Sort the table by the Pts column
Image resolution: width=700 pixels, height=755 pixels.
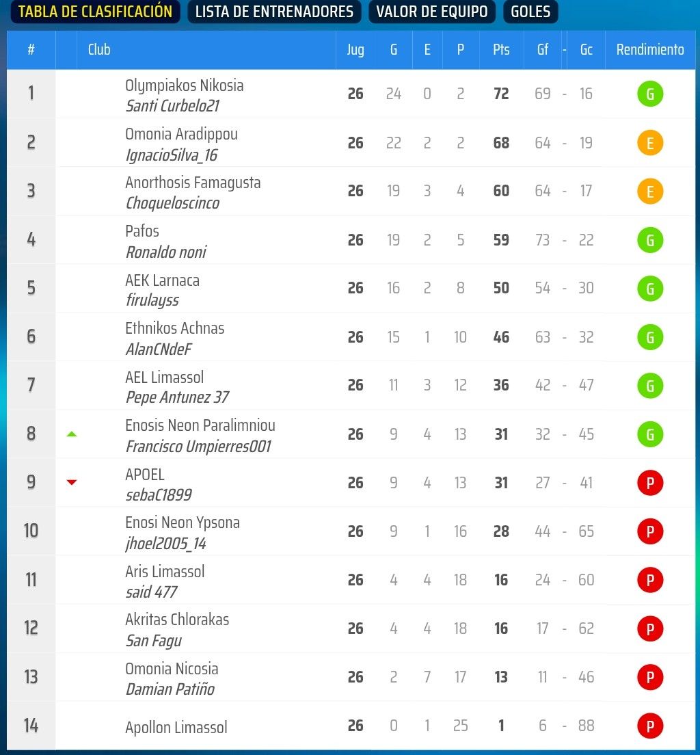[501, 49]
